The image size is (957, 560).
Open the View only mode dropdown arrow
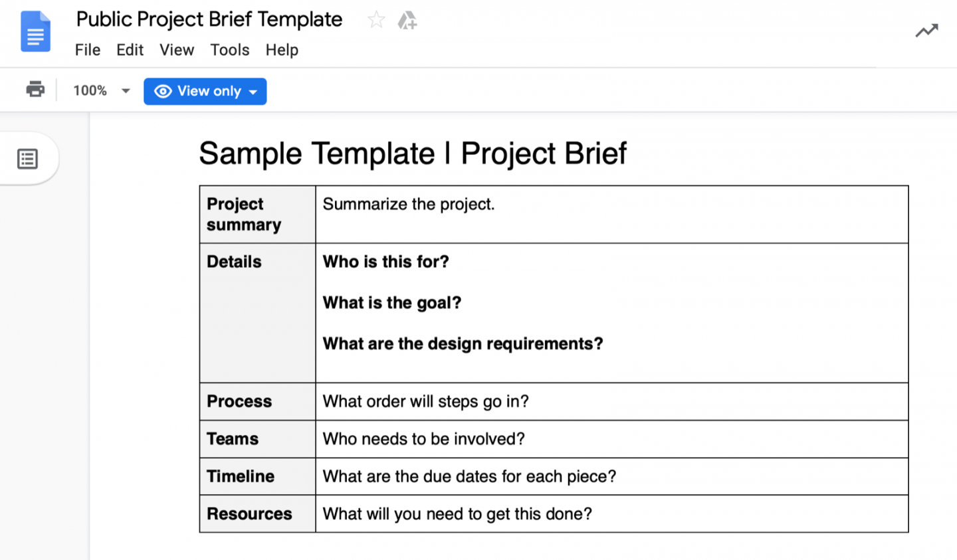(x=253, y=92)
